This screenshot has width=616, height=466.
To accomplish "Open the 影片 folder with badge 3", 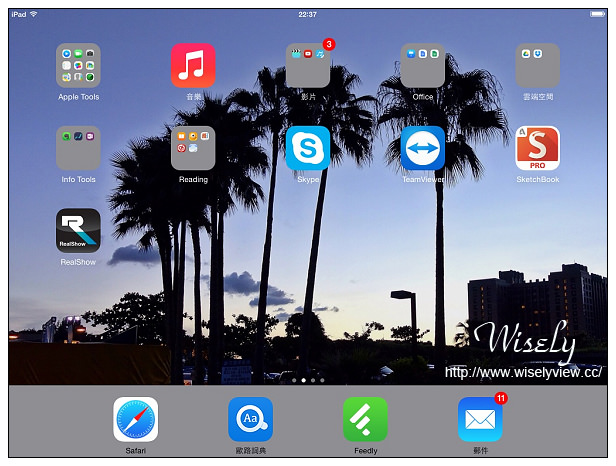I will 308,65.
